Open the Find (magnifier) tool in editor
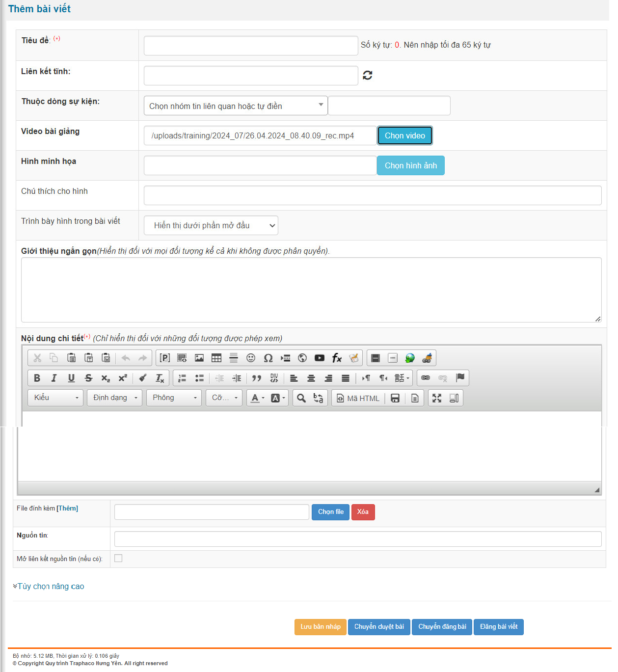 click(x=301, y=398)
